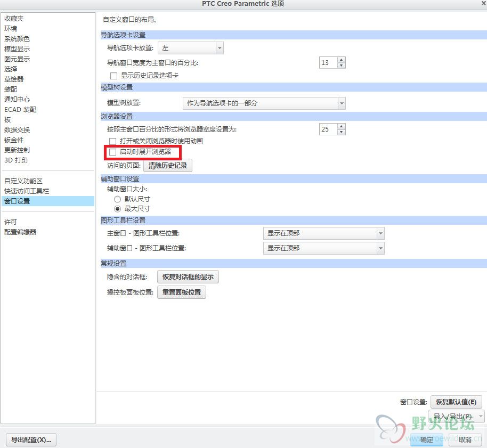Viewport: 487px width, 448px height.
Task: Open ECAD 装配 category
Action: pos(20,110)
